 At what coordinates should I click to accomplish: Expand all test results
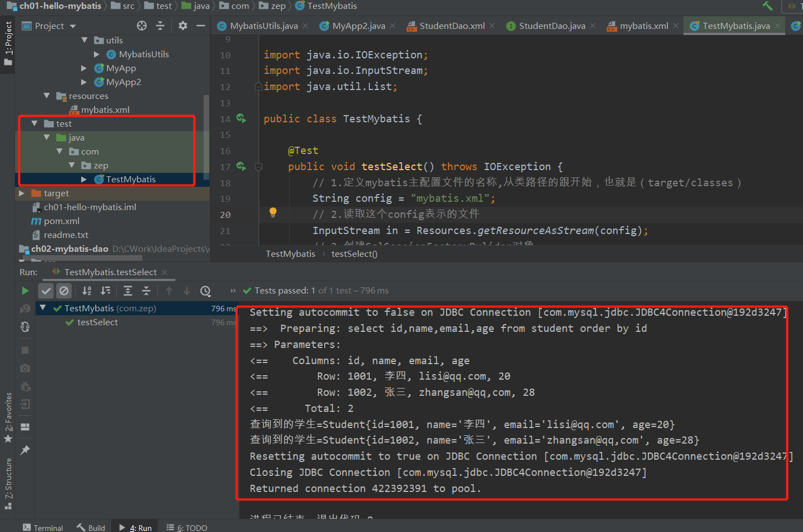(128, 290)
